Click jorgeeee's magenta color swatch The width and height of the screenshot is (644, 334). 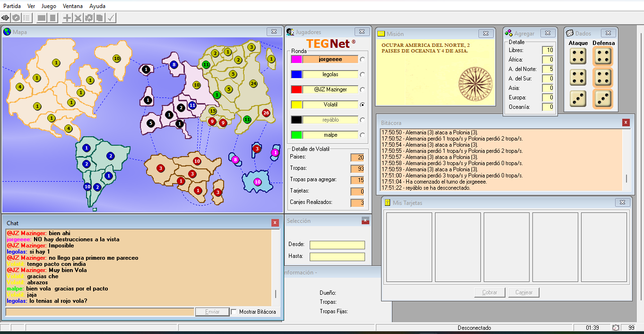[296, 59]
